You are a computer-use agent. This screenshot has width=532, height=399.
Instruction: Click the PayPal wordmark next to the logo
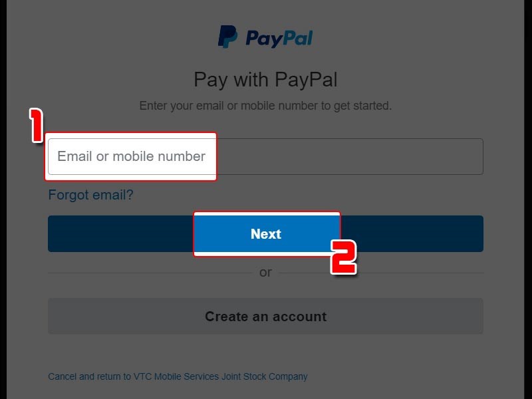[279, 39]
